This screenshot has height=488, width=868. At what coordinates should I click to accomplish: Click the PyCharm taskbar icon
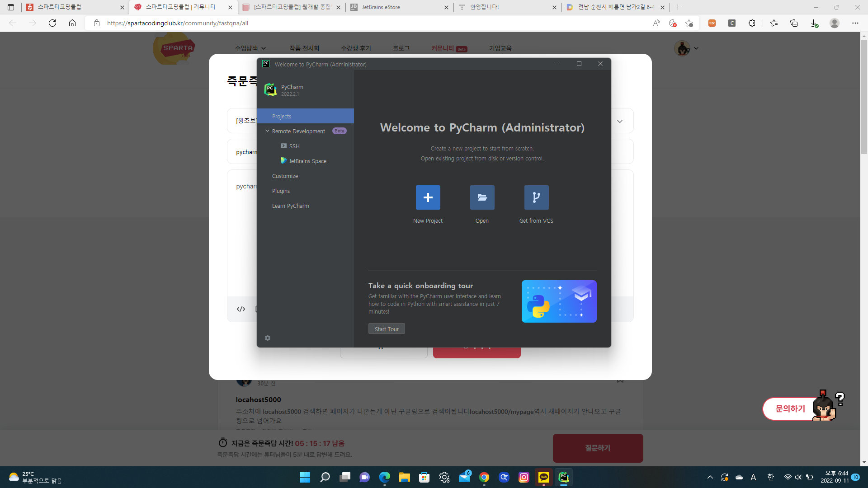point(564,477)
